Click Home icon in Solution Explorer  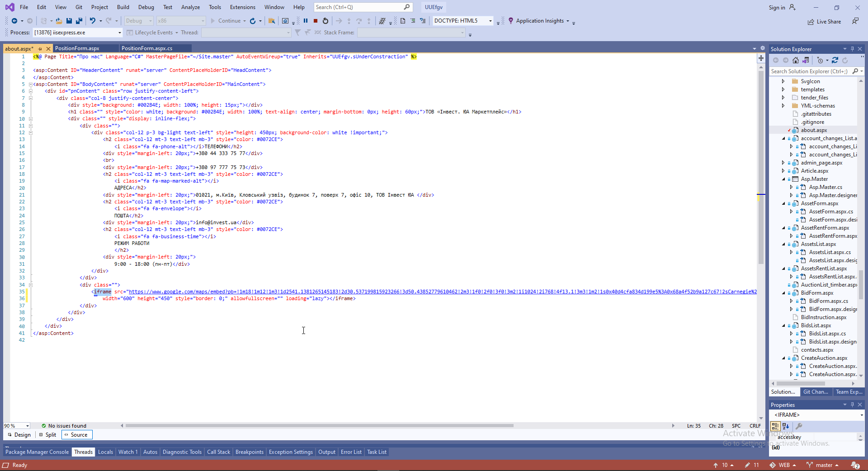[796, 60]
